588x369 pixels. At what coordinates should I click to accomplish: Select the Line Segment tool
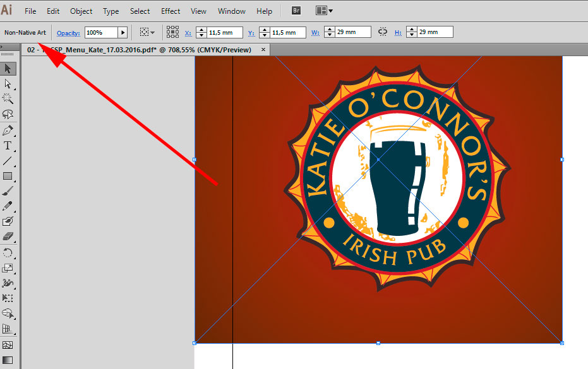(8, 161)
